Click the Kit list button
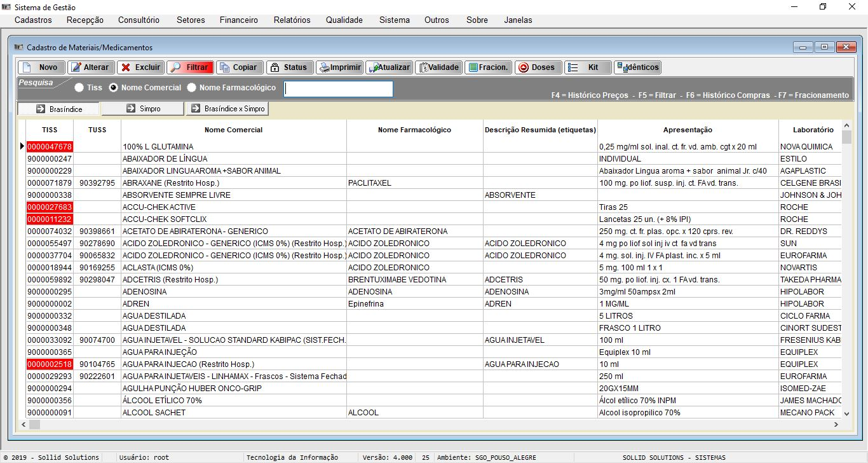Viewport: 868px width, 463px height. coord(588,67)
